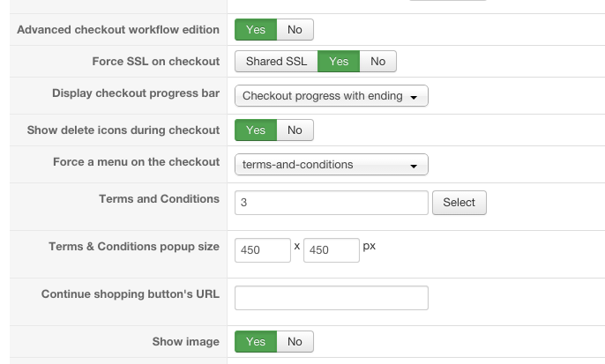The height and width of the screenshot is (364, 605).
Task: Focus the Continue shopping button's URL field
Action: click(331, 298)
